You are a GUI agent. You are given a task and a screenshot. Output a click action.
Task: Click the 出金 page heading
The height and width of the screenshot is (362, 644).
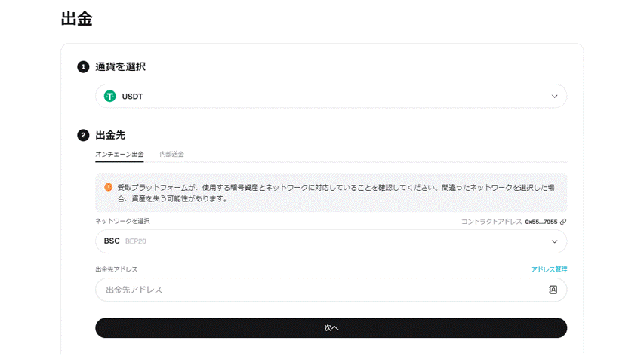77,20
